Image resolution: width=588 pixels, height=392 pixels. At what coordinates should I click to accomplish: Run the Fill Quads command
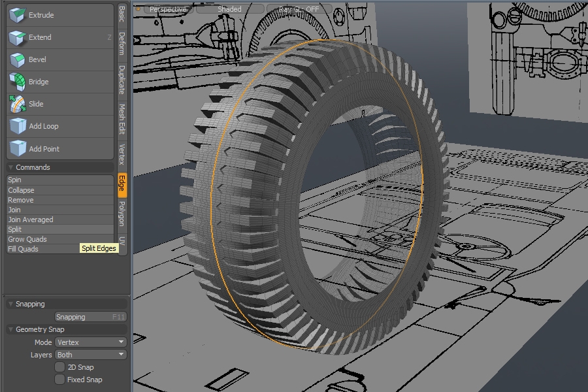click(x=60, y=249)
